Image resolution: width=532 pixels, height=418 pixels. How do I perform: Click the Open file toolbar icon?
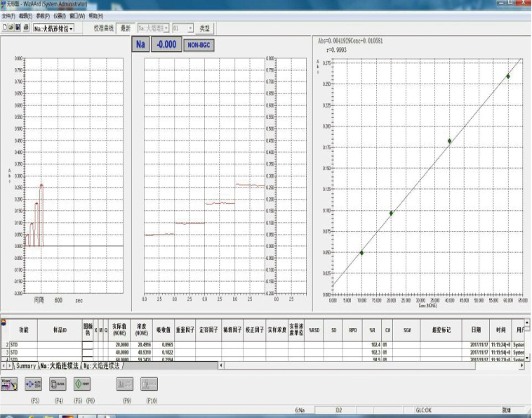click(x=11, y=28)
